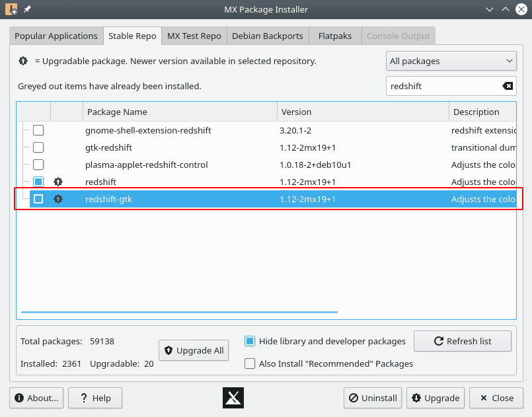
Task: Click the upgradable gear icon on redshift-gtk row
Action: [58, 199]
